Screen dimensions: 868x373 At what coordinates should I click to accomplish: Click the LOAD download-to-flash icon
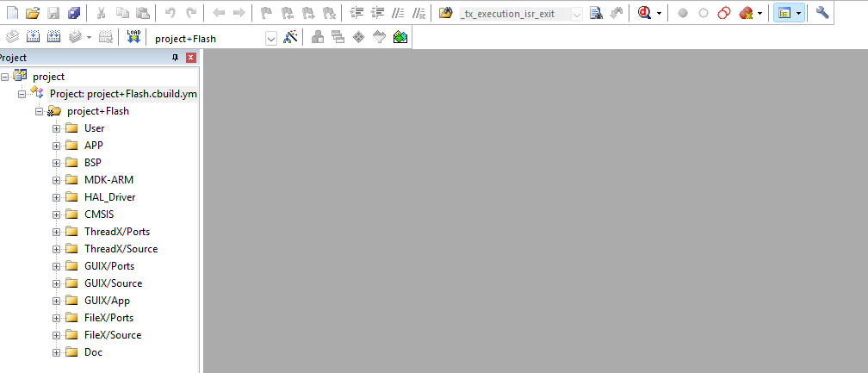(x=133, y=38)
